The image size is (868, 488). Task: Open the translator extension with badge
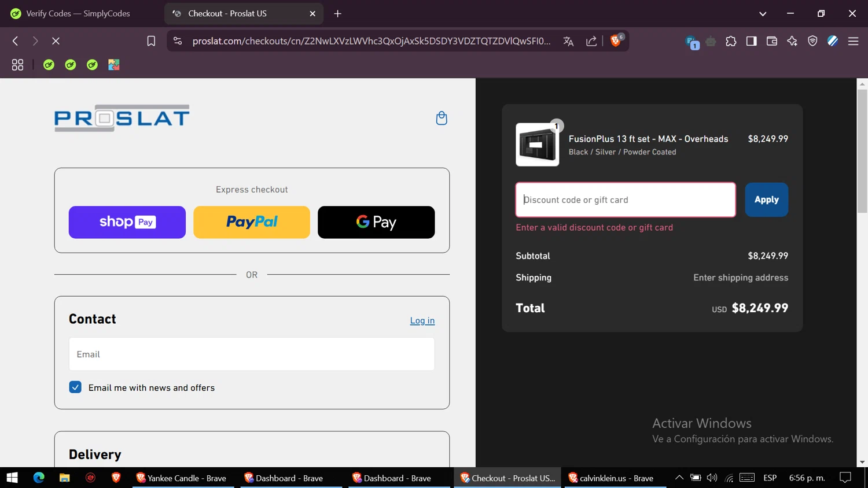tap(692, 42)
